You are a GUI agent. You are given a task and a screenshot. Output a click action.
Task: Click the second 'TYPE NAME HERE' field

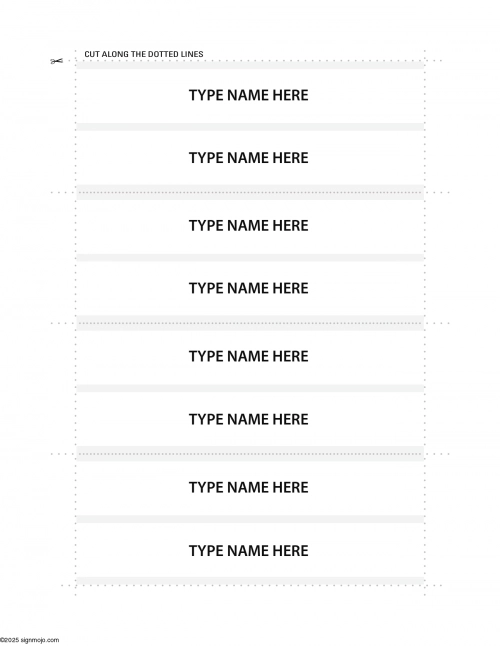[x=250, y=158]
